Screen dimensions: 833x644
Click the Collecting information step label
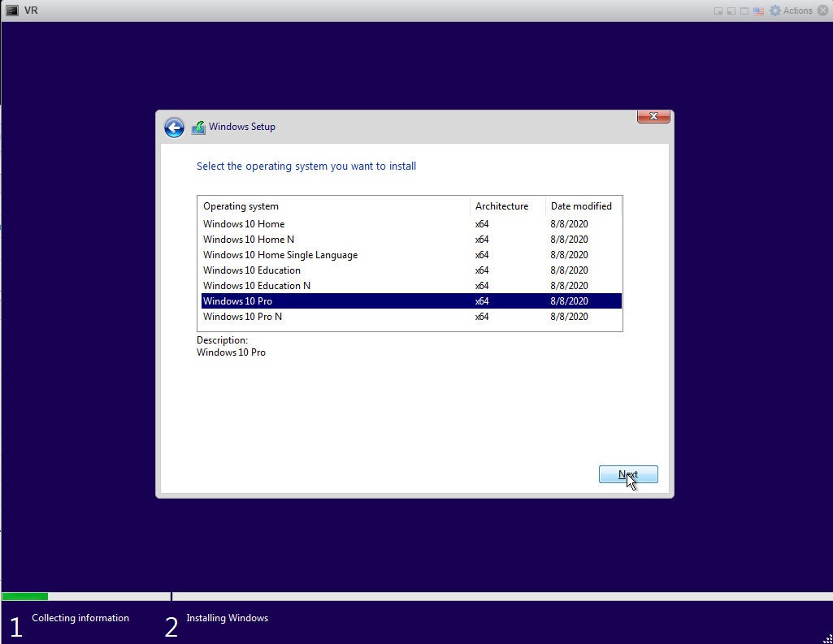(x=80, y=618)
